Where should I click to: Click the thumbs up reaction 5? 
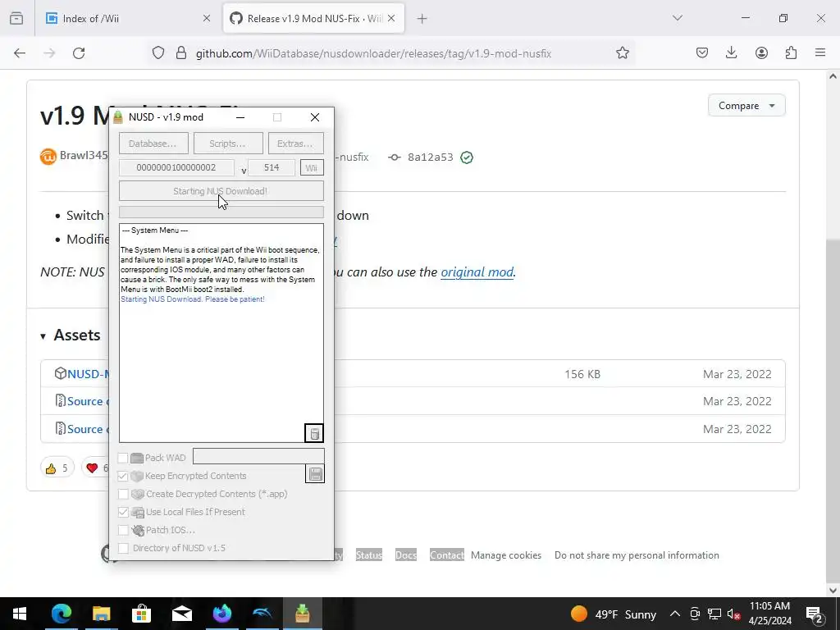57,468
